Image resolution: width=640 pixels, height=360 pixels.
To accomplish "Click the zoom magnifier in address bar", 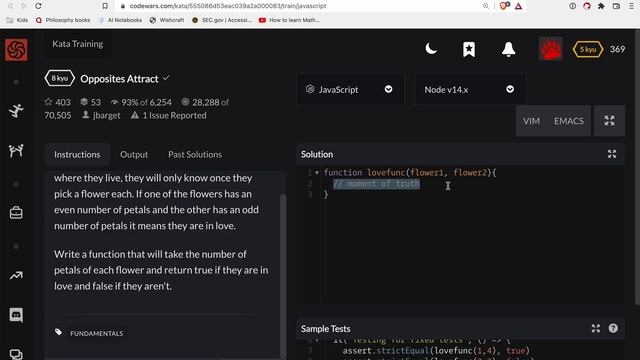I will (x=486, y=6).
